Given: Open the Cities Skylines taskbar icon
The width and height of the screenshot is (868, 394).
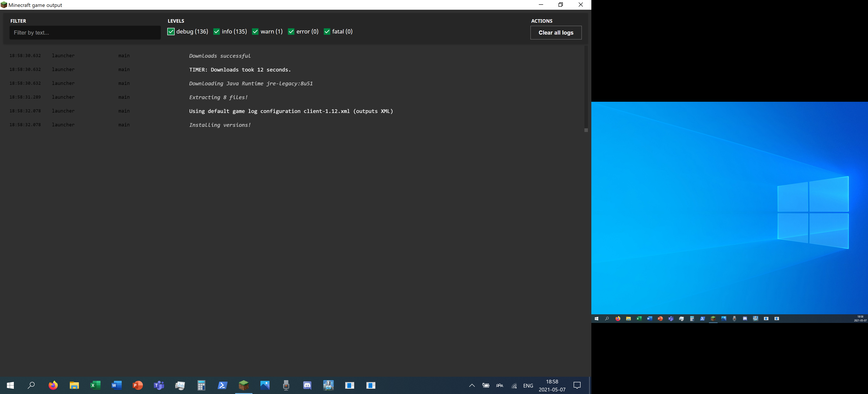Looking at the screenshot, I should [x=328, y=385].
